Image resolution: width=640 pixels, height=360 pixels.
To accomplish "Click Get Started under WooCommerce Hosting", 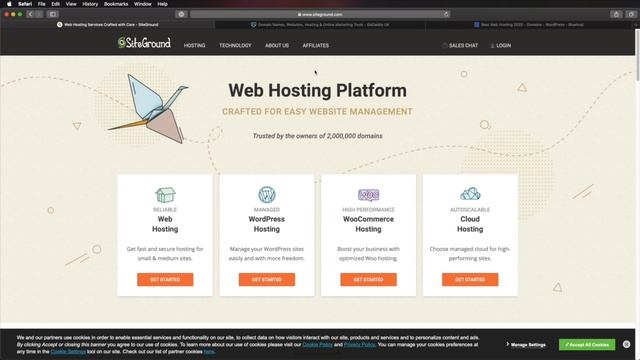I will (368, 280).
